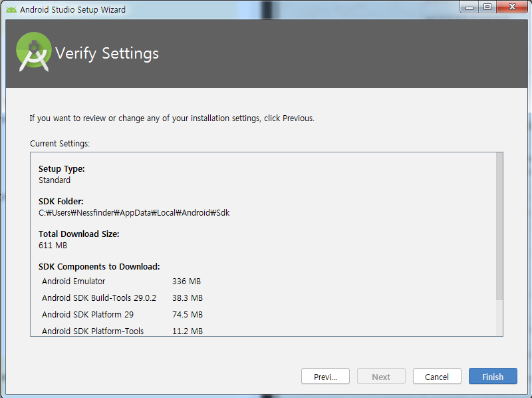Click the '38.3 MB' size value
532x398 pixels.
pyautogui.click(x=188, y=298)
